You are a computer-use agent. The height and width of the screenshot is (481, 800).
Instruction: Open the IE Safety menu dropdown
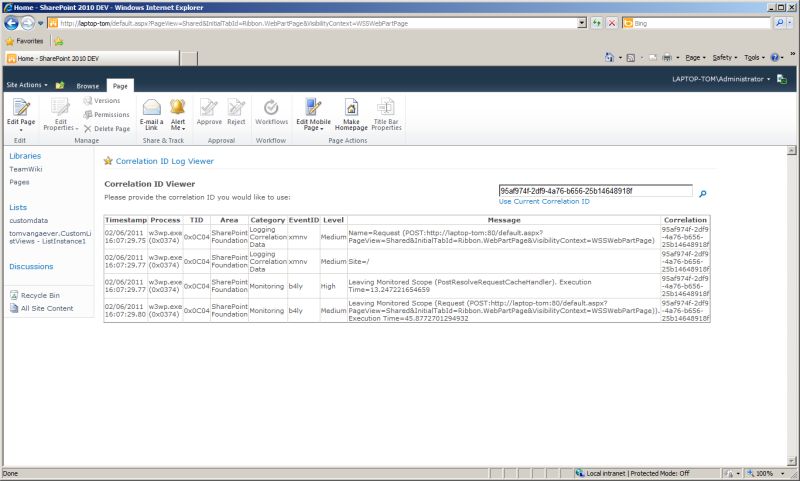(724, 58)
